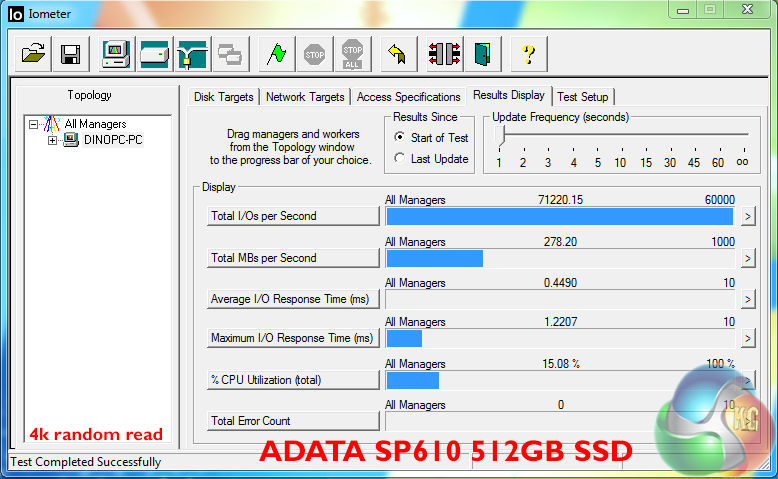Click Maximum I/O Response Time button
Viewport: 778px width, 479px height.
coord(293,339)
